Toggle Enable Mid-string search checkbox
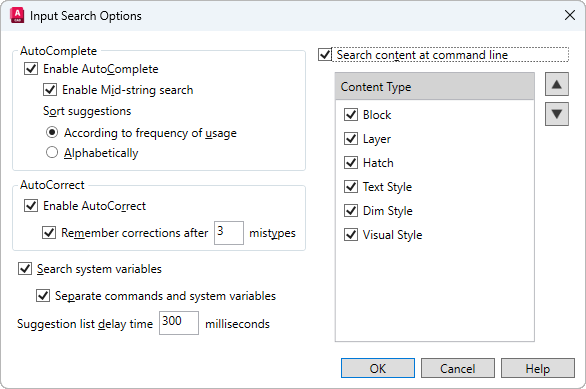Image resolution: width=586 pixels, height=389 pixels. (50, 90)
